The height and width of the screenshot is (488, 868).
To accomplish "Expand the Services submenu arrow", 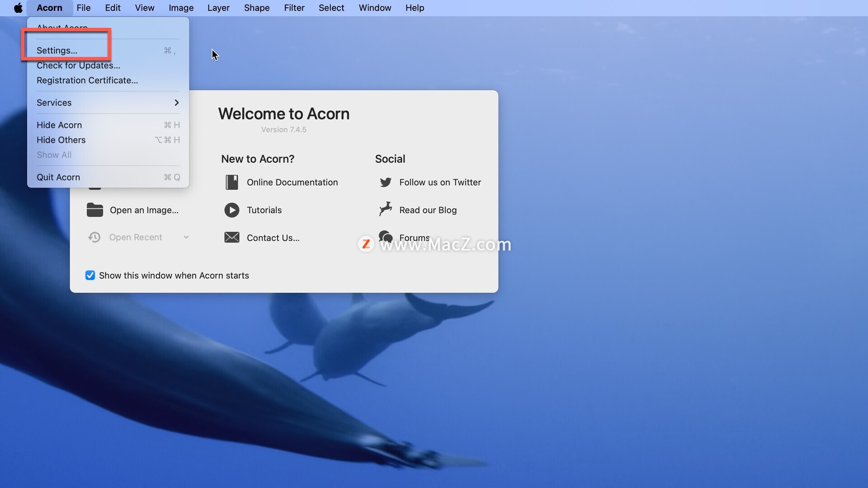I will pyautogui.click(x=177, y=103).
